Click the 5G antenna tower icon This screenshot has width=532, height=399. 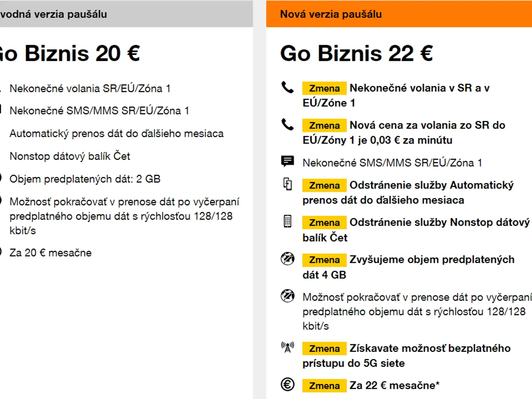point(288,347)
